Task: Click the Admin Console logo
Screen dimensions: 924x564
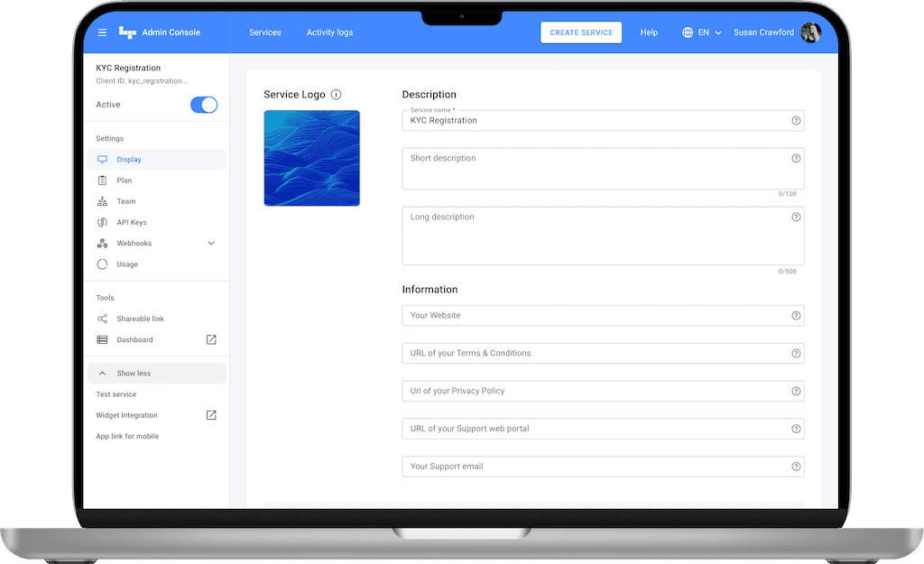Action: coord(127,32)
